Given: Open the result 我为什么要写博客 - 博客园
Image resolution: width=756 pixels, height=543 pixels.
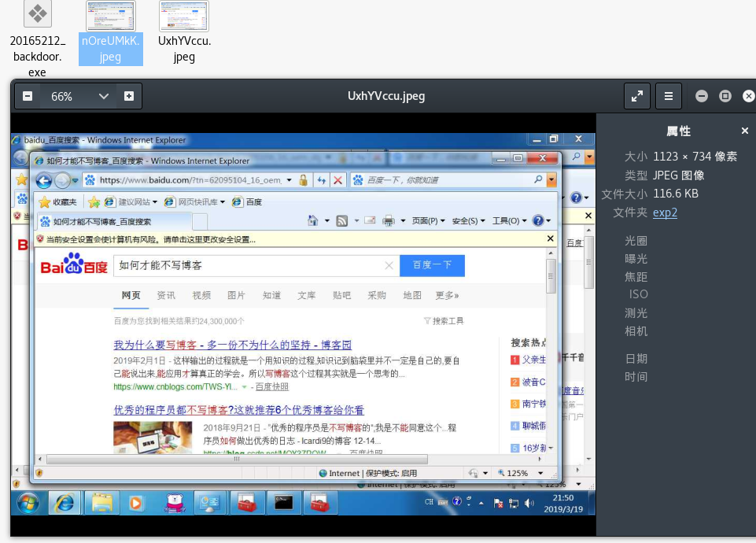Looking at the screenshot, I should point(232,345).
